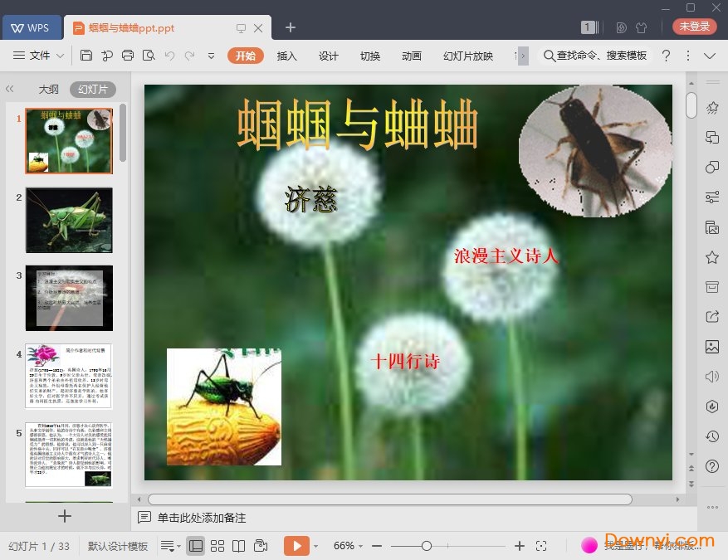This screenshot has height=560, width=728.
Task: Click the search commands magnifier icon
Action: (550, 56)
